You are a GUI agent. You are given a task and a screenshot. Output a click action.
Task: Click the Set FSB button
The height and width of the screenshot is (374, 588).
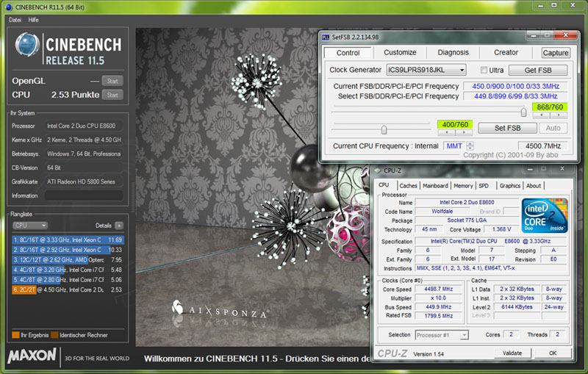pyautogui.click(x=507, y=128)
